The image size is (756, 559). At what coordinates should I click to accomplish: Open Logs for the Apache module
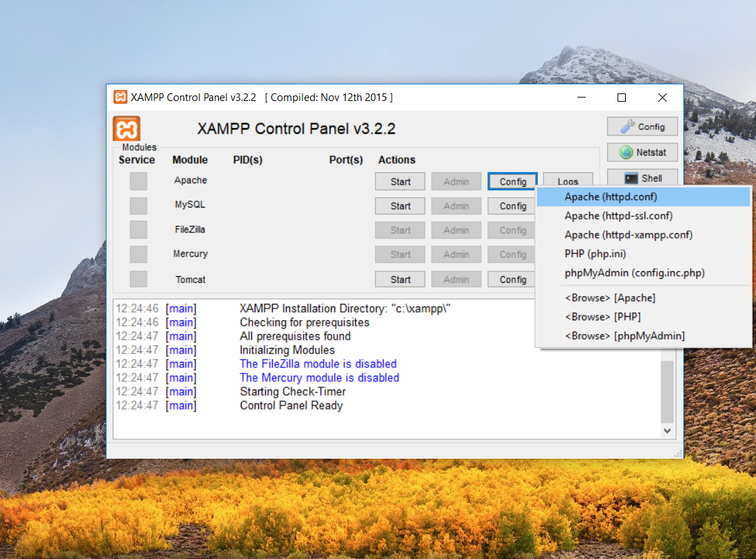(568, 180)
